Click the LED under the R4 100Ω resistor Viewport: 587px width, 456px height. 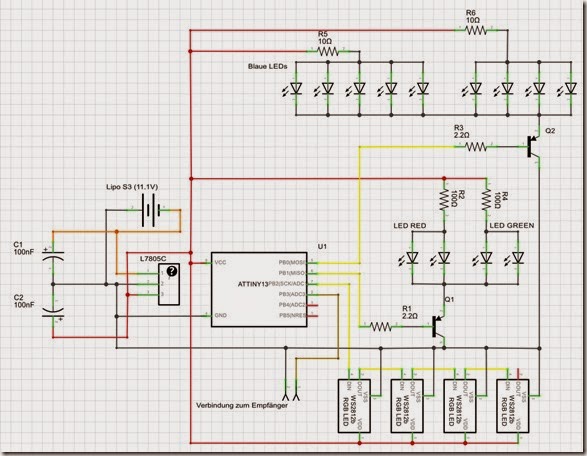point(486,258)
